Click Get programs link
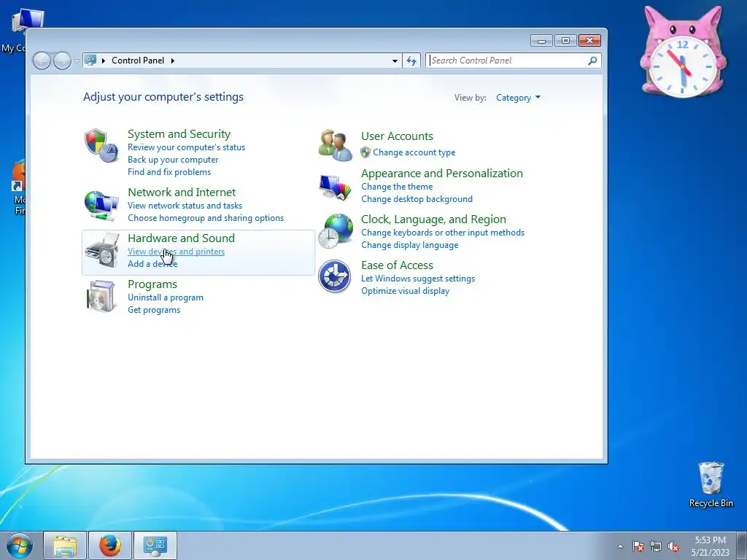 click(x=154, y=310)
